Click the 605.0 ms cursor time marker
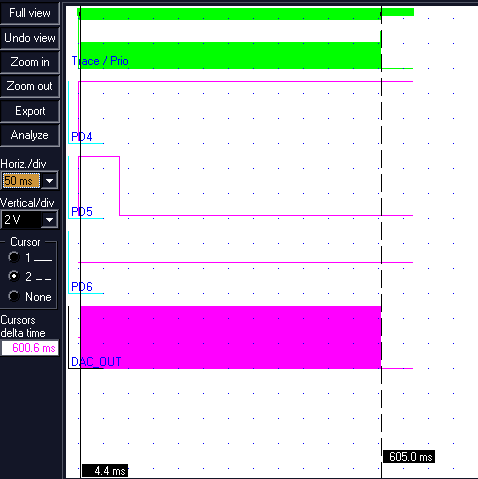This screenshot has width=478, height=479. 409,457
